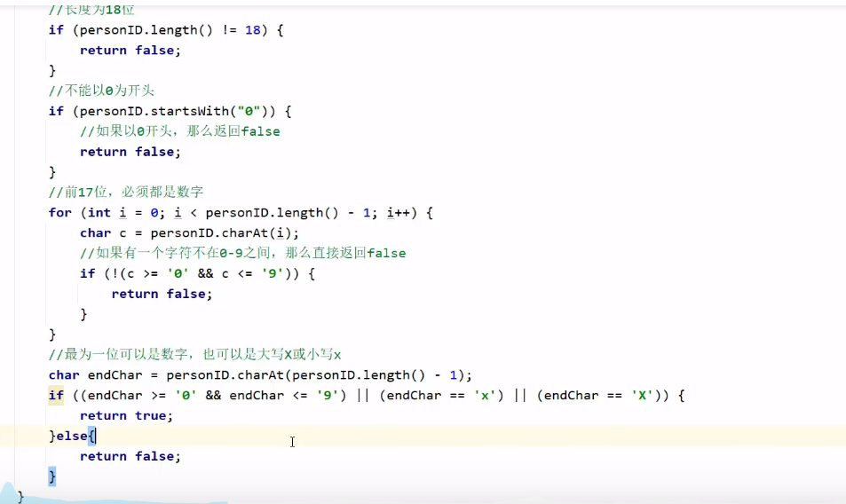Click 'personID.length() - 1' in for loop
The image size is (846, 504).
click(288, 212)
